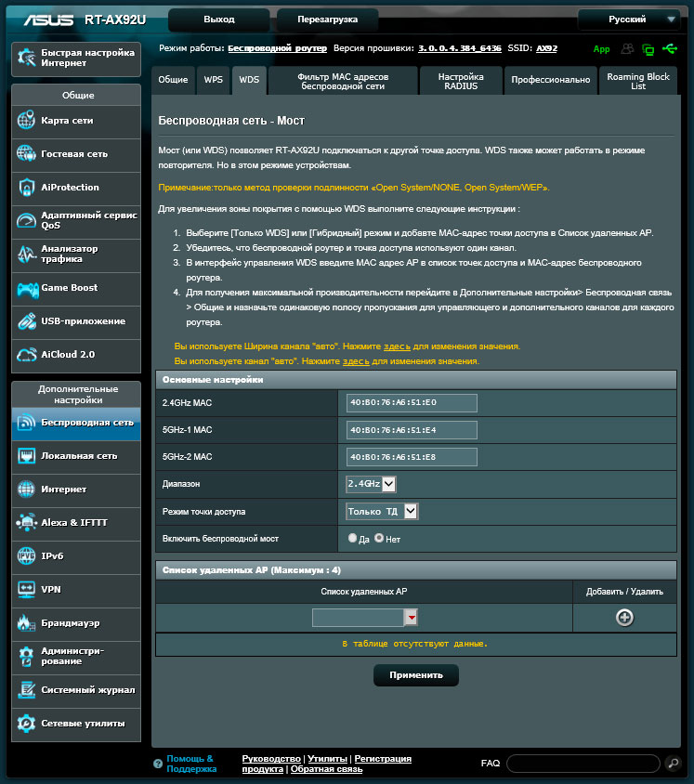Click the Брандмауэр flame icon
Viewport: 694px width, 784px height.
pyautogui.click(x=26, y=623)
